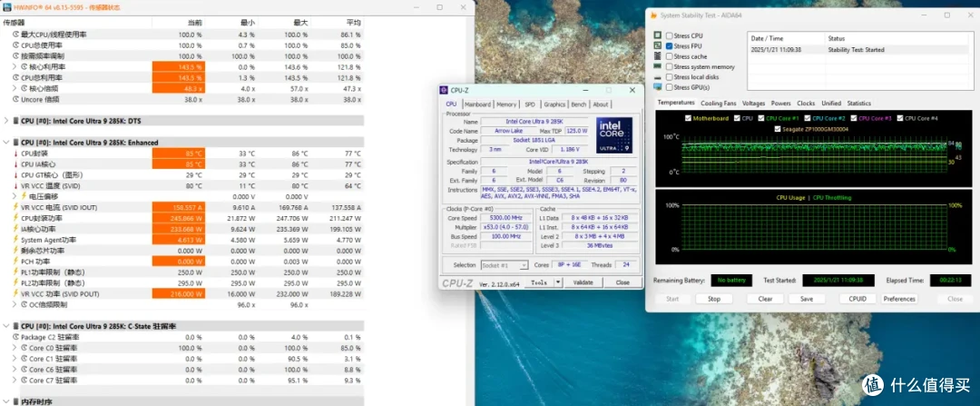
Task: Click the HWiNFO title bar app icon
Action: pos(6,7)
